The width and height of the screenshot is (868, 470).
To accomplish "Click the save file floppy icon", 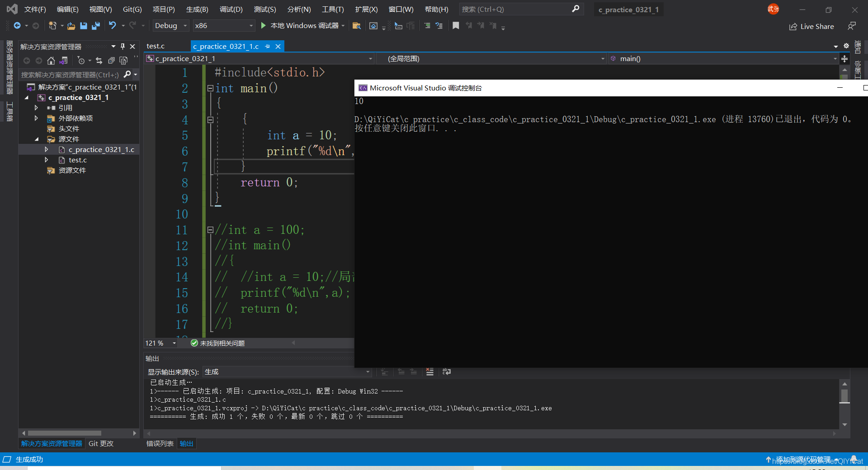I will 84,26.
